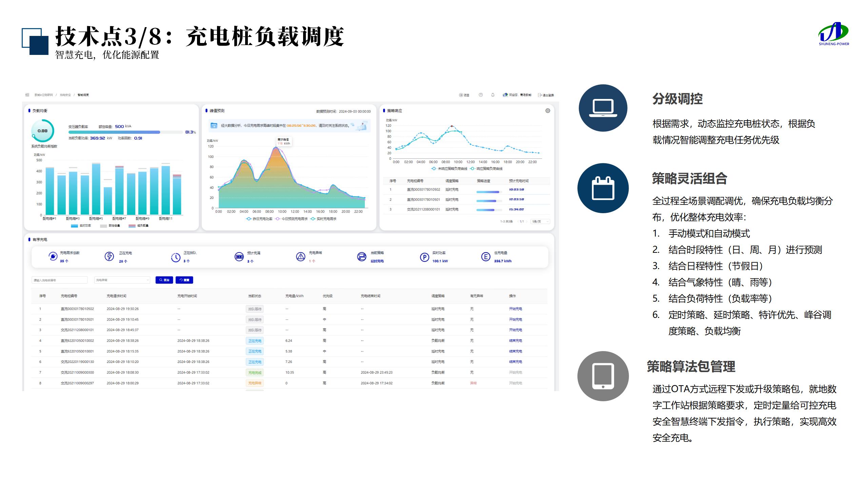Click the blue 查询 search button
The image size is (868, 488).
(164, 280)
